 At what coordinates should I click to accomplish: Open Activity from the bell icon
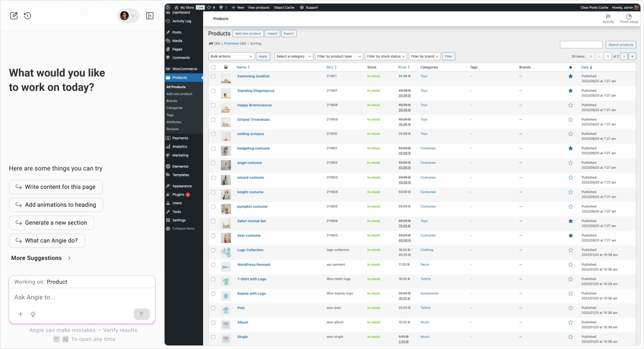(x=609, y=19)
